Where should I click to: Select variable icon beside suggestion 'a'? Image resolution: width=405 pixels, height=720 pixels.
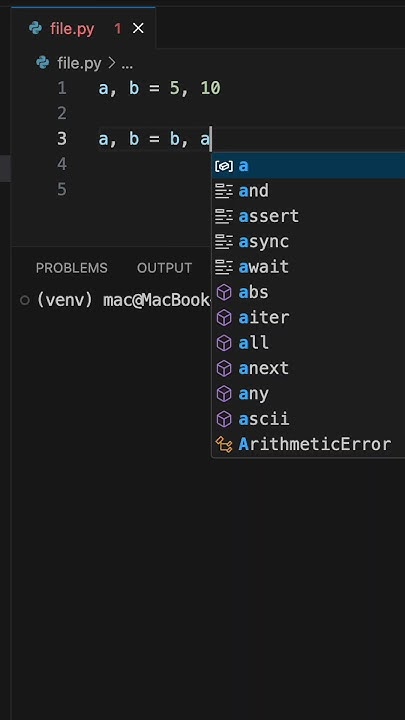(224, 166)
